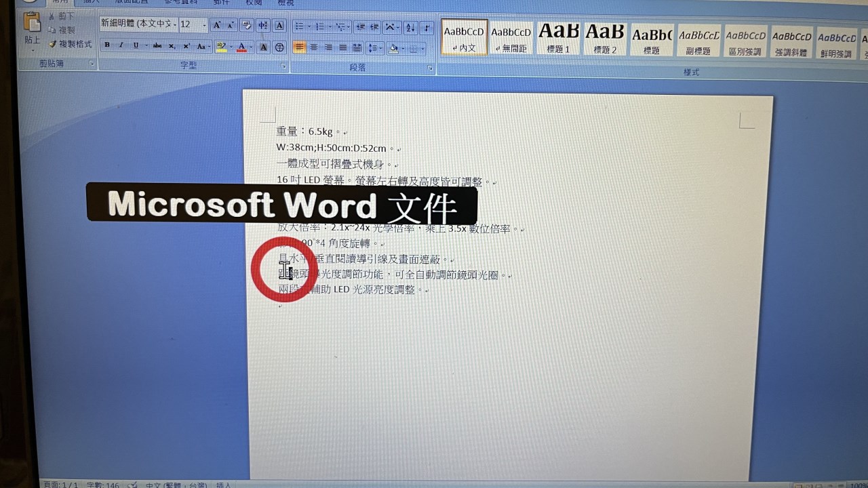Expand the line spacing dropdown

click(x=374, y=48)
